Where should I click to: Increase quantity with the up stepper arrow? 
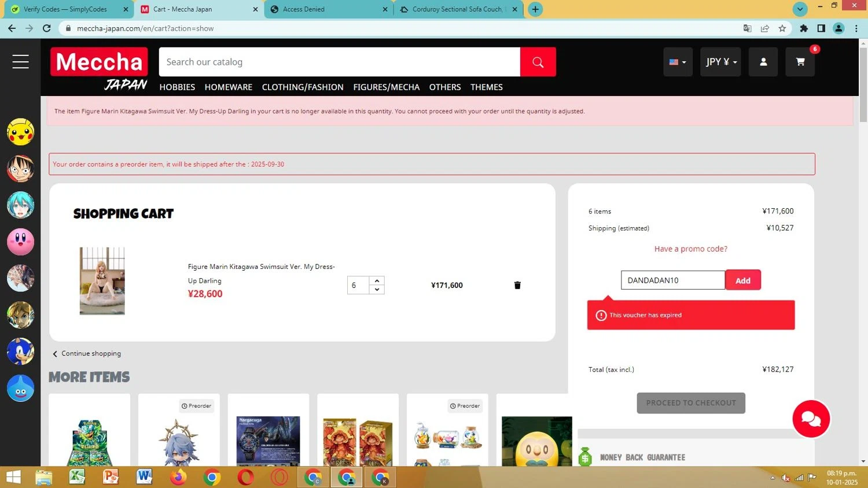(x=377, y=280)
